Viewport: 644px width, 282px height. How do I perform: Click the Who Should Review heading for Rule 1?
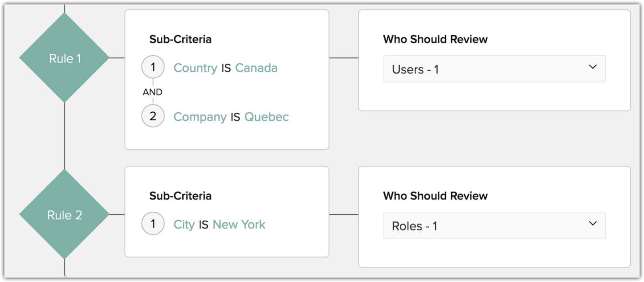(x=435, y=39)
